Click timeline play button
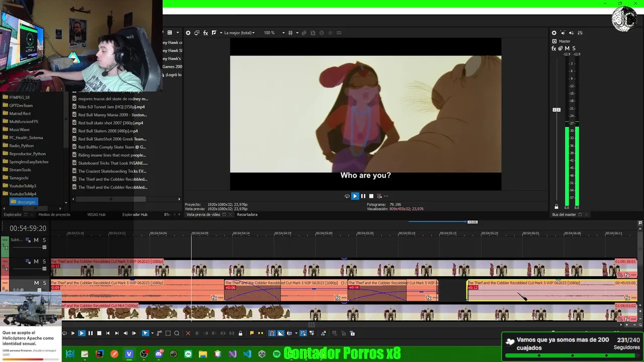This screenshot has width=644, height=362. 82,333
